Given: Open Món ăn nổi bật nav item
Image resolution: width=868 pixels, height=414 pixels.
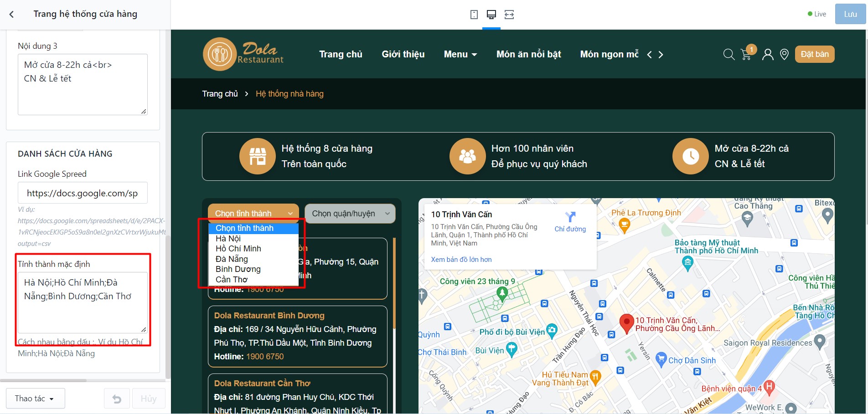Looking at the screenshot, I should [x=528, y=54].
